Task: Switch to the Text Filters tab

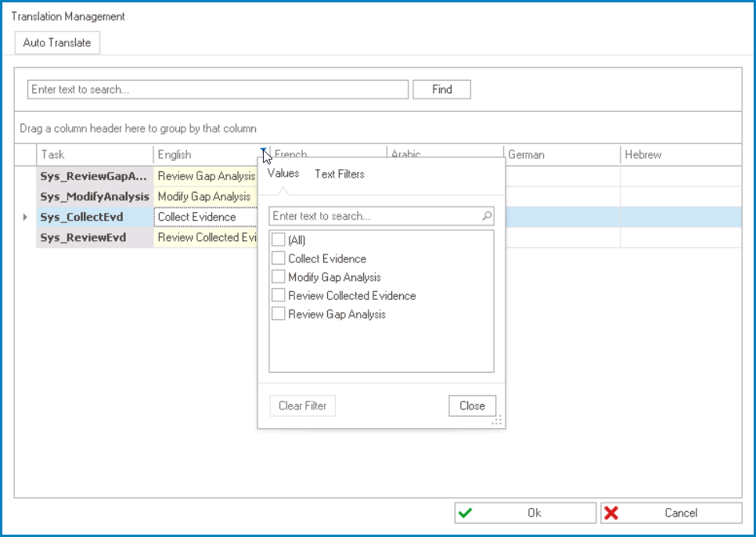Action: 339,174
